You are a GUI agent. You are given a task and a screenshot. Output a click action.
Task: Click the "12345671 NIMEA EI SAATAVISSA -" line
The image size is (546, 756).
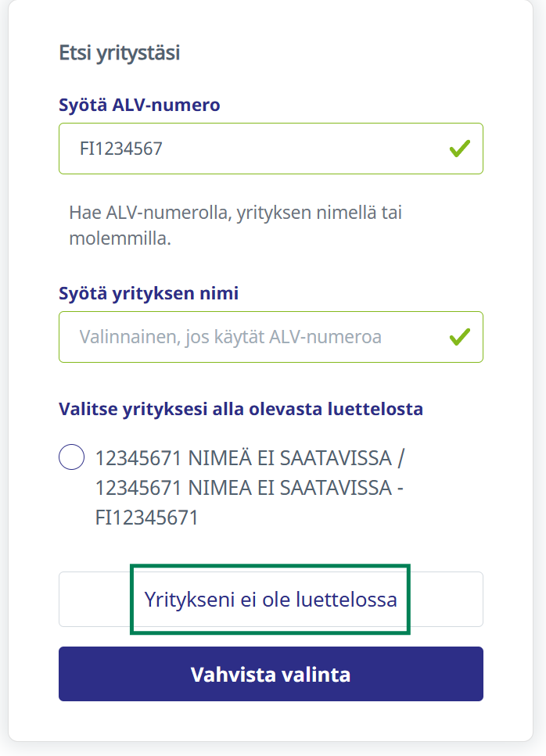[x=250, y=488]
